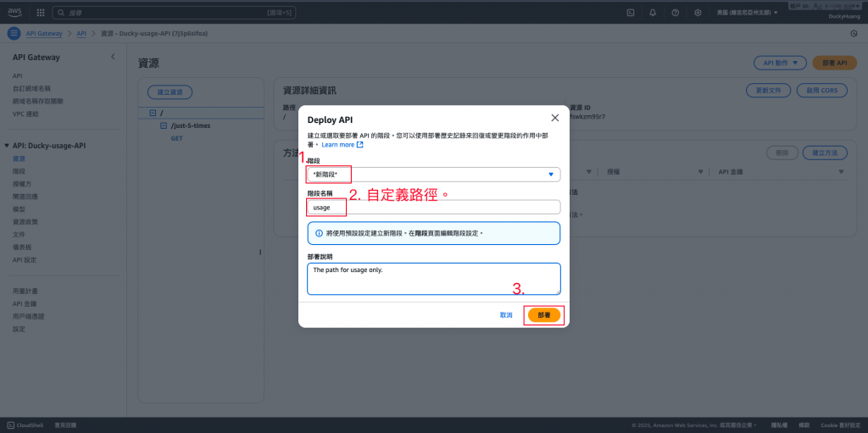Collapse the API Gateway side panel arrow

(113, 57)
